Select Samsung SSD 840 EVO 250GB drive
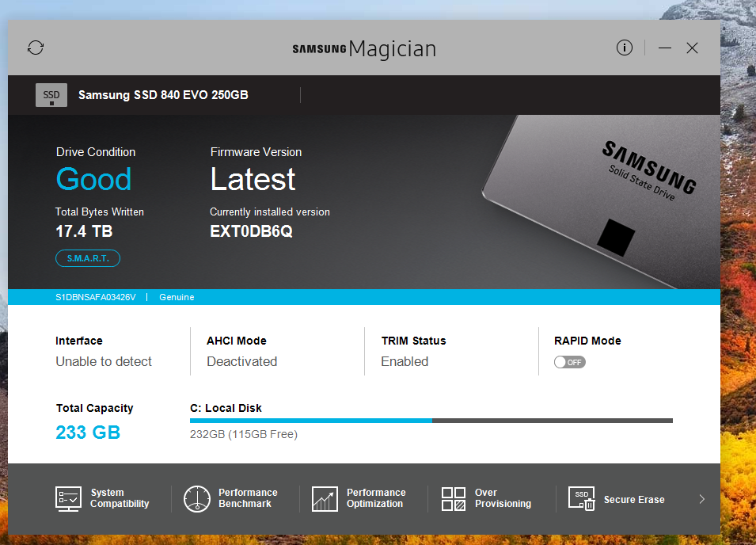Image resolution: width=756 pixels, height=545 pixels. (x=163, y=95)
